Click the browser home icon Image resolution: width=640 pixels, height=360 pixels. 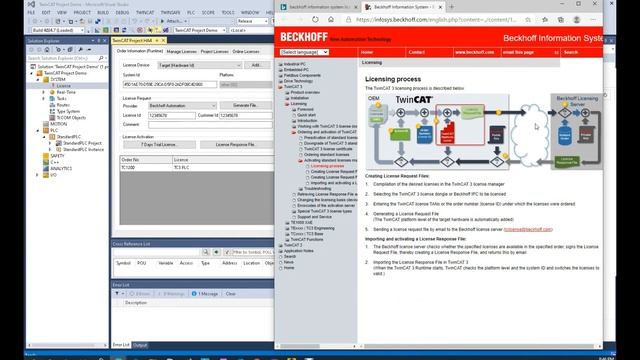point(331,19)
